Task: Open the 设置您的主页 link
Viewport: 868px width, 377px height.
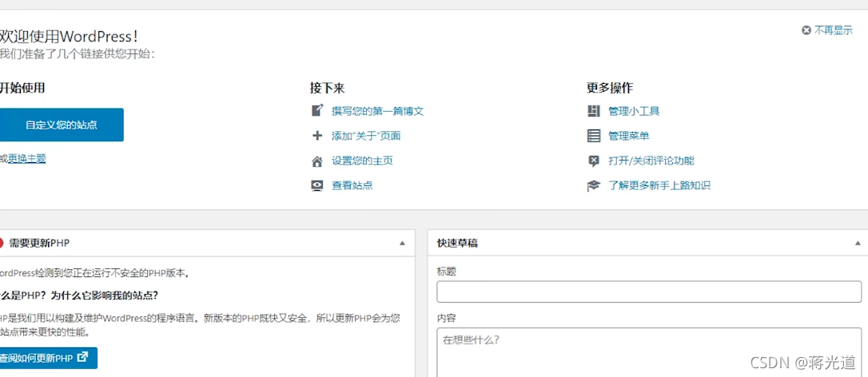Action: pyautogui.click(x=362, y=161)
